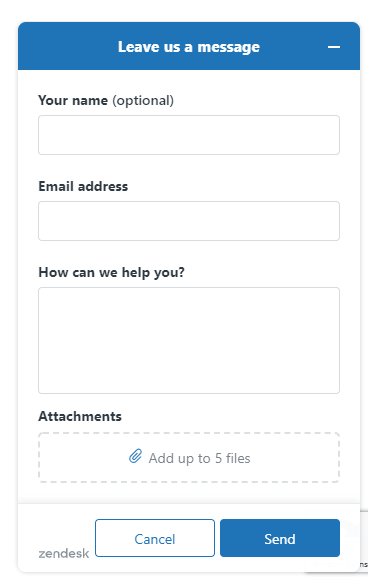Click blank form space between Email field and help label
This screenshot has width=368, height=580.
coord(189,253)
